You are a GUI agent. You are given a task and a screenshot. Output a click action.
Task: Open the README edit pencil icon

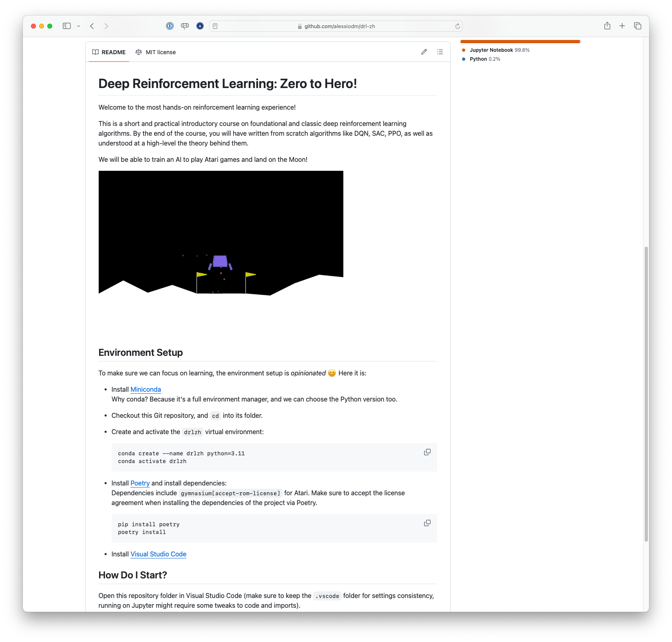(x=424, y=52)
